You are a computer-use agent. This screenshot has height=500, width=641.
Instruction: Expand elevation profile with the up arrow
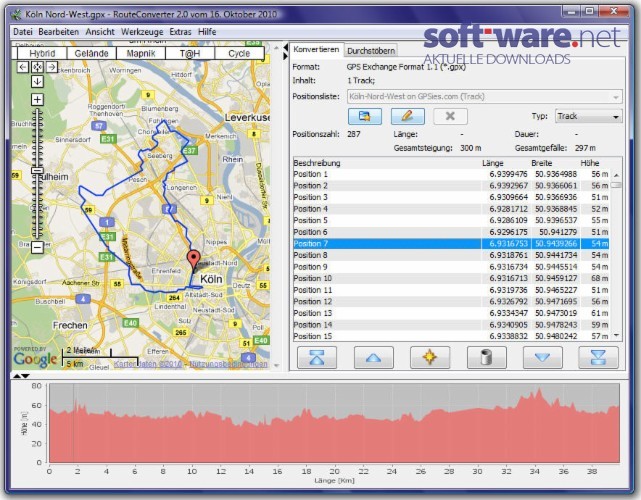point(17,376)
